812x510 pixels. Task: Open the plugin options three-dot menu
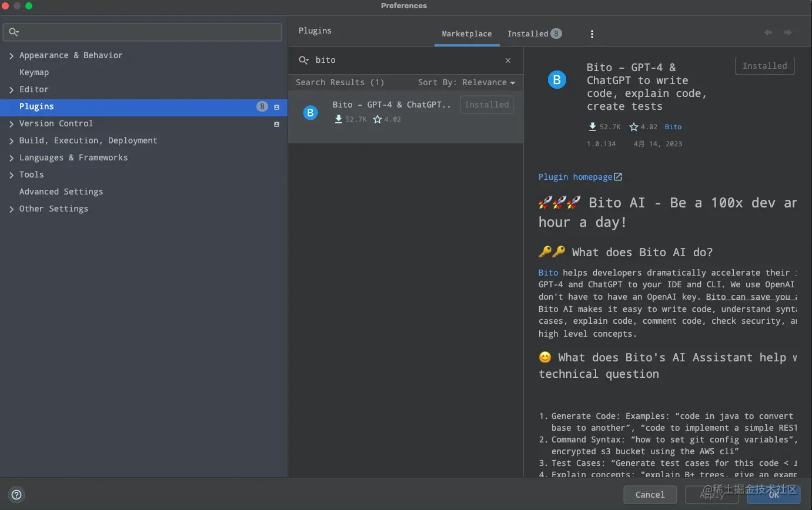point(592,34)
